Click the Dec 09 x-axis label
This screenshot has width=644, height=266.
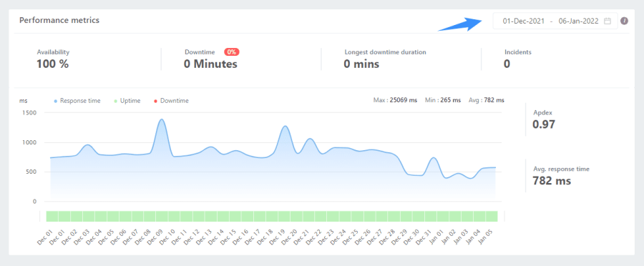[x=154, y=237]
